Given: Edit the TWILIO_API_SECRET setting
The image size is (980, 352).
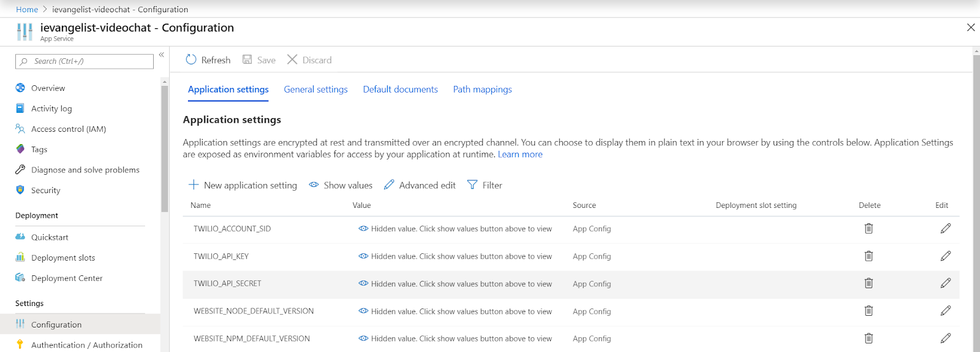Looking at the screenshot, I should click(946, 283).
